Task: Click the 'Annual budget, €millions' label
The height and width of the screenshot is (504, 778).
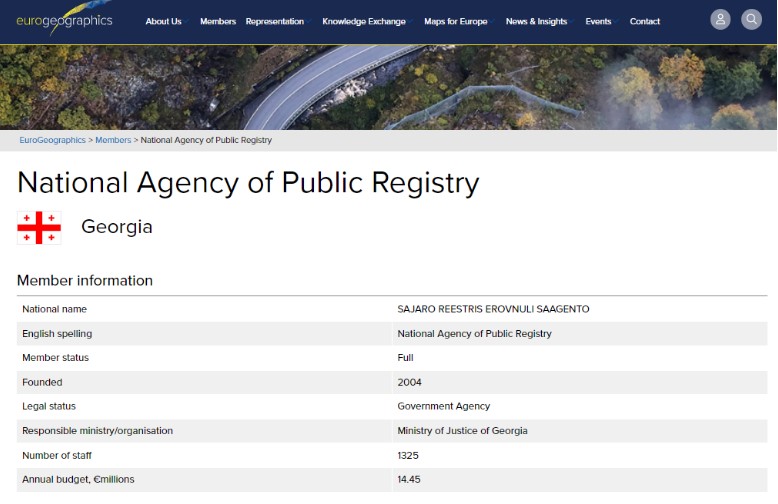Action: 78,479
